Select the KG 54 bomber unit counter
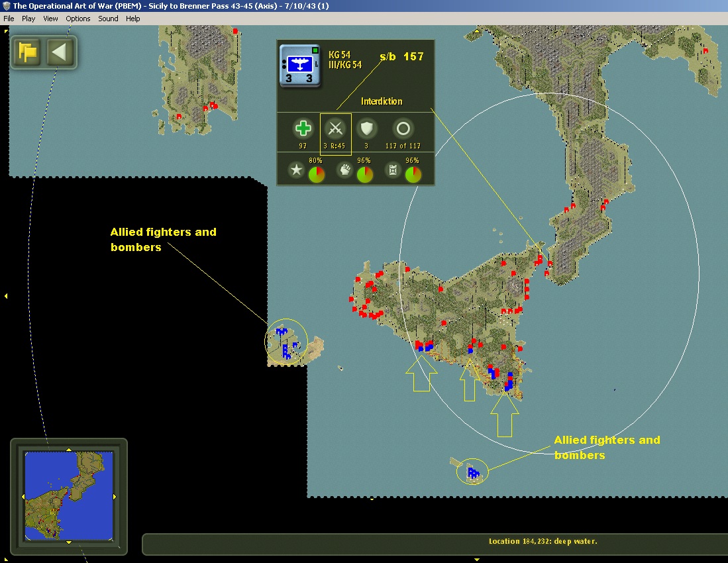The image size is (728, 563). point(300,66)
